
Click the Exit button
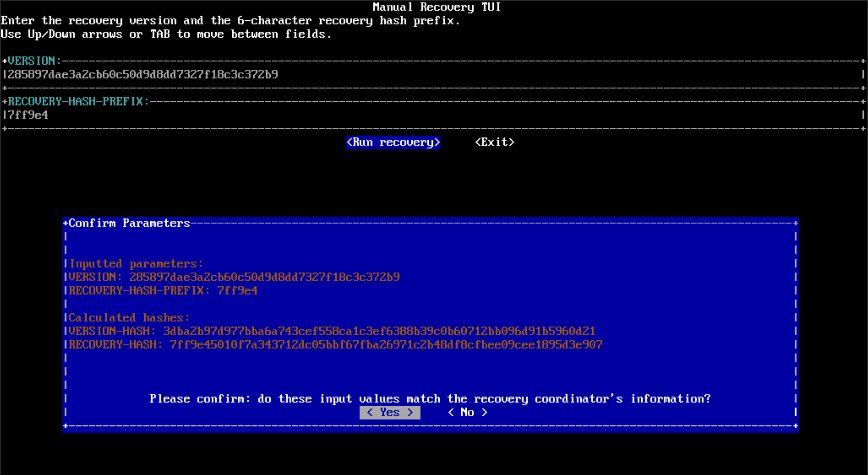tap(494, 142)
